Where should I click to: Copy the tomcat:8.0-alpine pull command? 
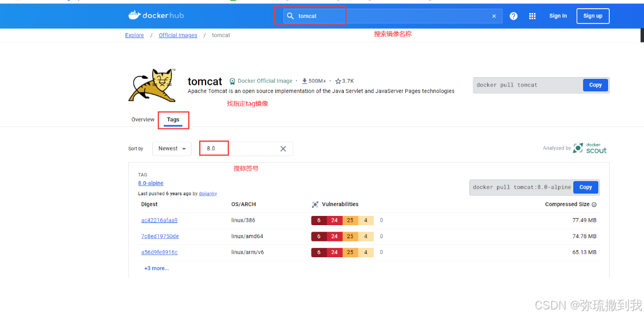pyautogui.click(x=586, y=187)
